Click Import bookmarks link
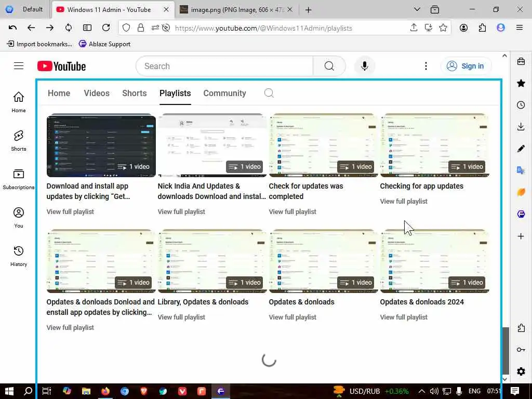 [39, 44]
